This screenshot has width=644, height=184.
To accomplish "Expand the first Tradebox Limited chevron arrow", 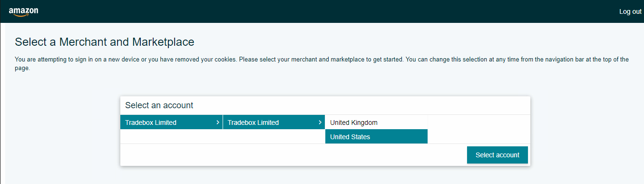I will coord(217,123).
